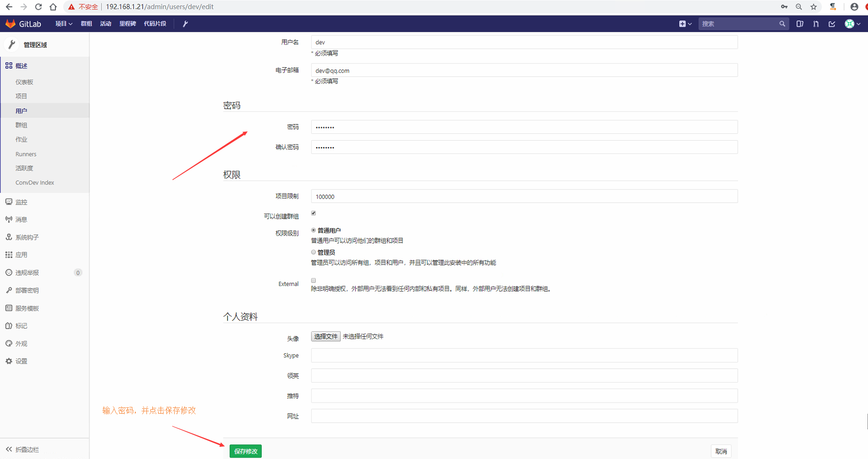This screenshot has width=868, height=459.
Task: Open merge requests icon in navbar
Action: pos(816,23)
